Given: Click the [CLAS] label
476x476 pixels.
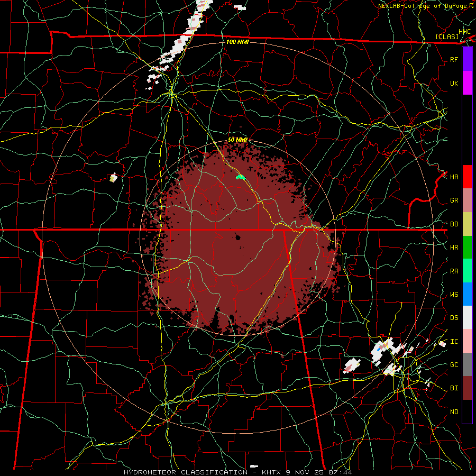Looking at the screenshot, I should pos(447,37).
